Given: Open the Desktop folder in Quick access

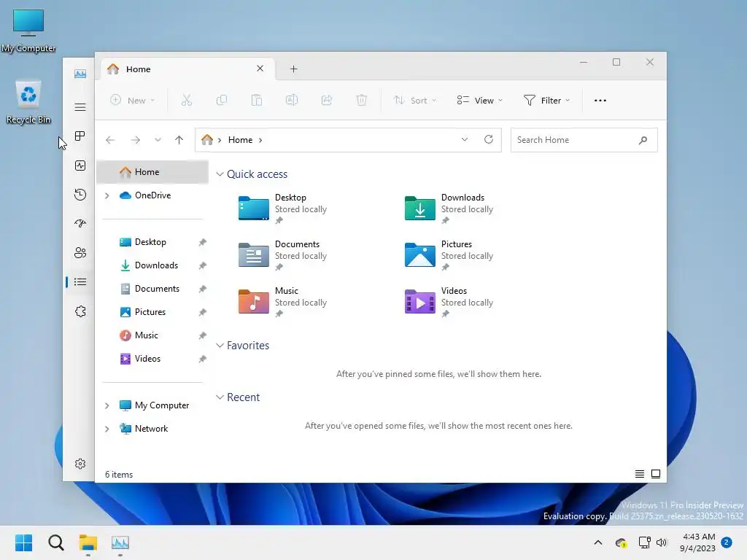Looking at the screenshot, I should (283, 208).
